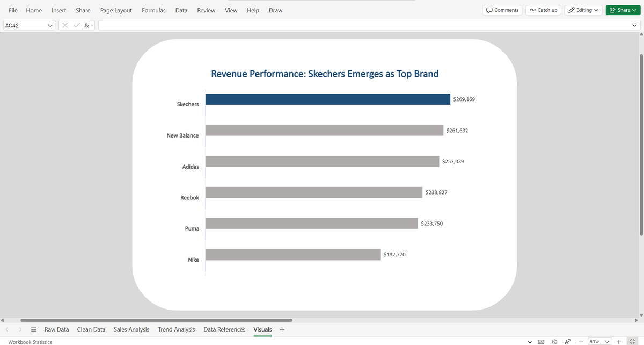Open the Formulas ribbon tab
Image resolution: width=644 pixels, height=345 pixels.
153,10
